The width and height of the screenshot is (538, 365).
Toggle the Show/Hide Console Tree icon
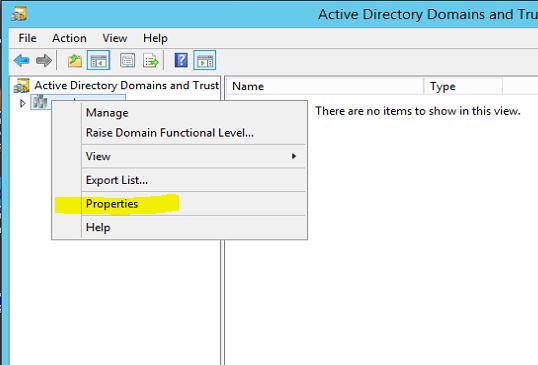[98, 60]
